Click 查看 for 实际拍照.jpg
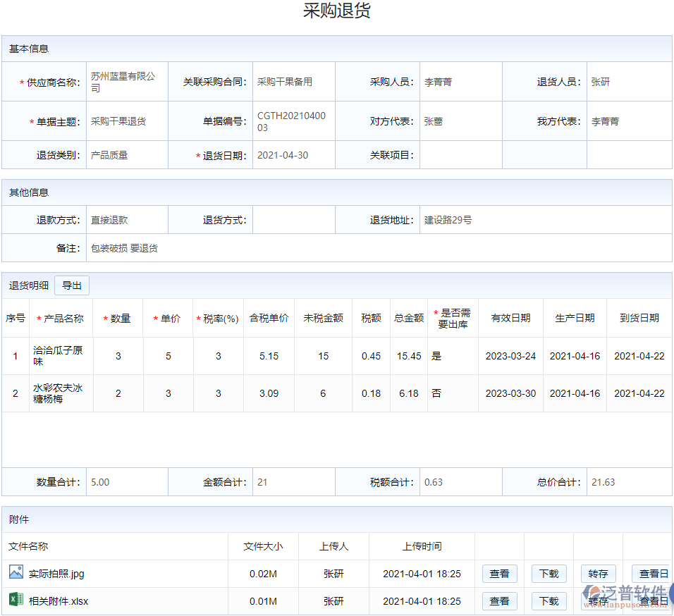This screenshot has width=674, height=616. [x=499, y=573]
